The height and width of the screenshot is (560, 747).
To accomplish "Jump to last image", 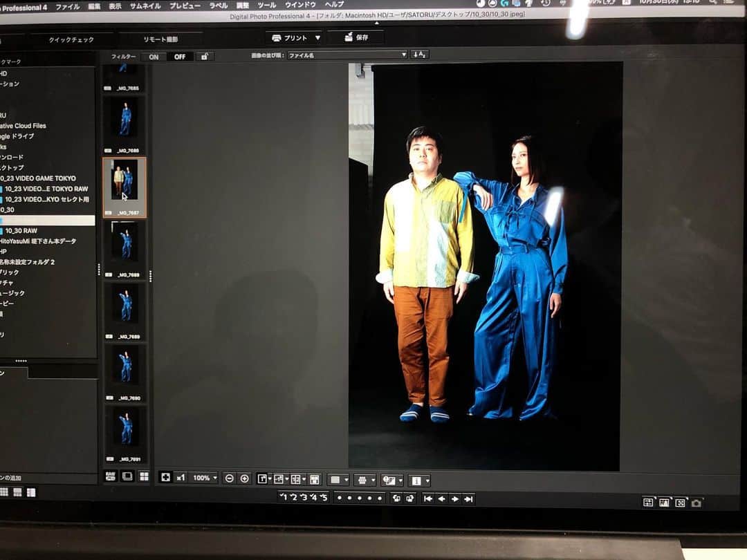I will pos(469,499).
